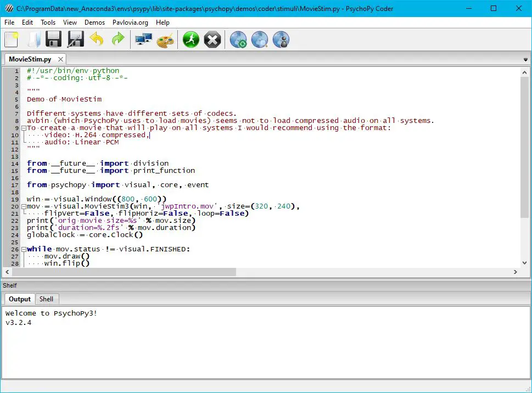This screenshot has width=532, height=393.
Task: Open color picker palette icon
Action: tap(165, 40)
